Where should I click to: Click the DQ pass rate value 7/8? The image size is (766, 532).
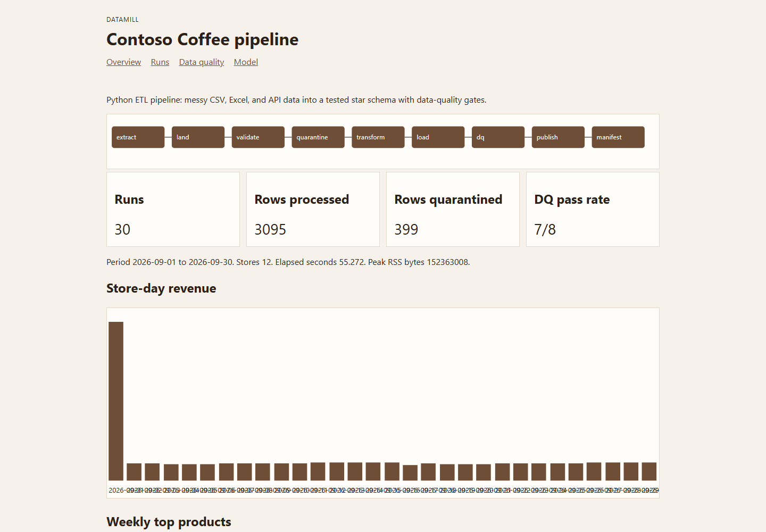[545, 229]
